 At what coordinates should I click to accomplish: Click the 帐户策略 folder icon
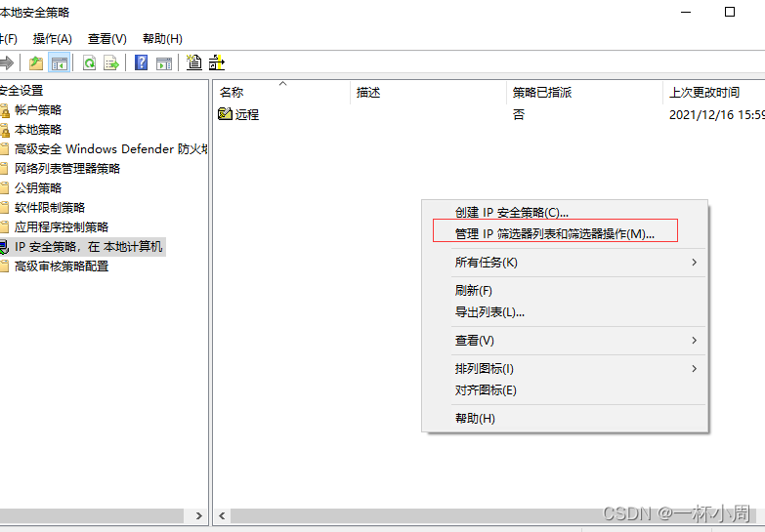click(x=4, y=110)
